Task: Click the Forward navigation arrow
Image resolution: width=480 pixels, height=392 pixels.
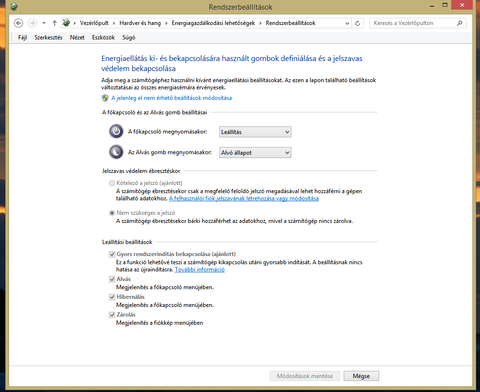Action: 32,23
